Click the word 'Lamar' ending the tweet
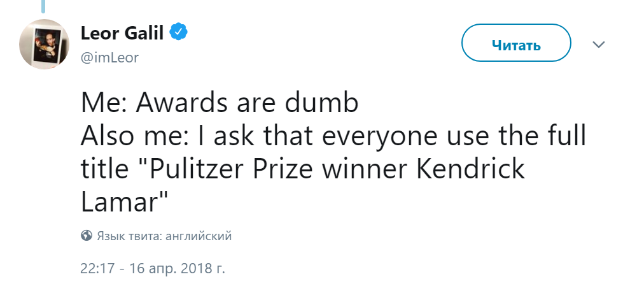This screenshot has width=644, height=286. point(120,202)
